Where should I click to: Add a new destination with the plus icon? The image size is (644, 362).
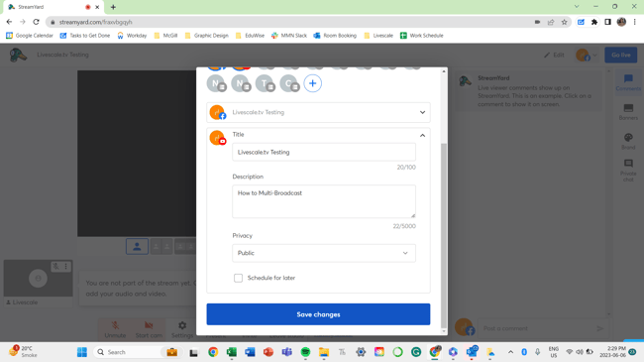(x=312, y=83)
